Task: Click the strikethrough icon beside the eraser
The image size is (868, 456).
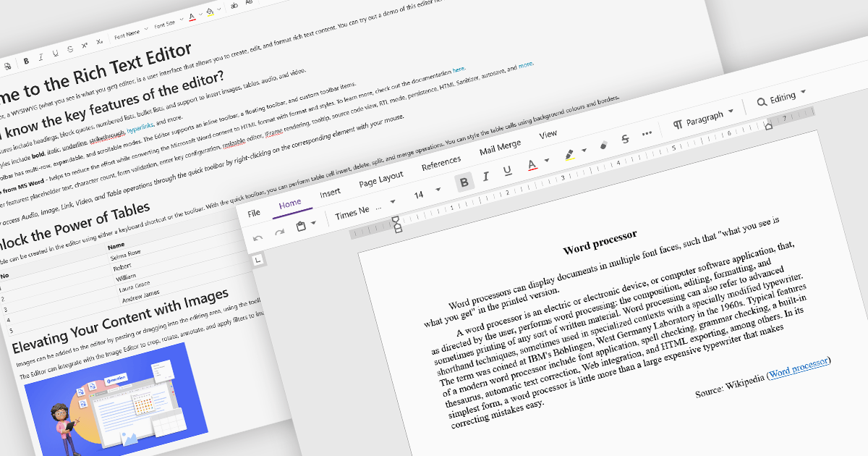Action: tap(626, 139)
